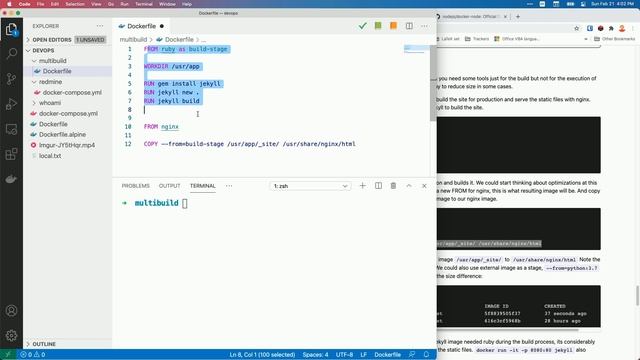Click the green bookmark editor action icon
Screen dimensions: 640x360
[378, 26]
